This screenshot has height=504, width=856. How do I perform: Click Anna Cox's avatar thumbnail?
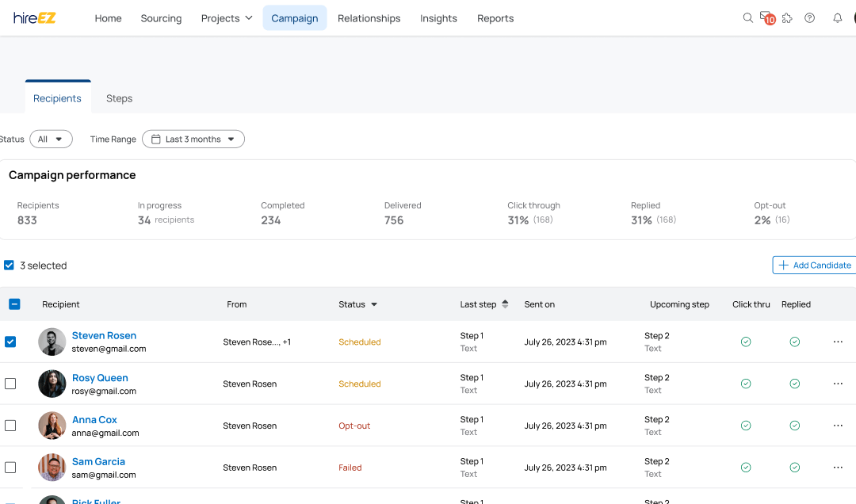(x=52, y=426)
